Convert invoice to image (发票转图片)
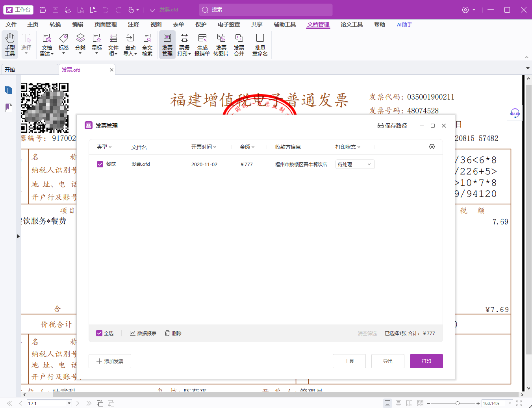The image size is (532, 408). 221,45
